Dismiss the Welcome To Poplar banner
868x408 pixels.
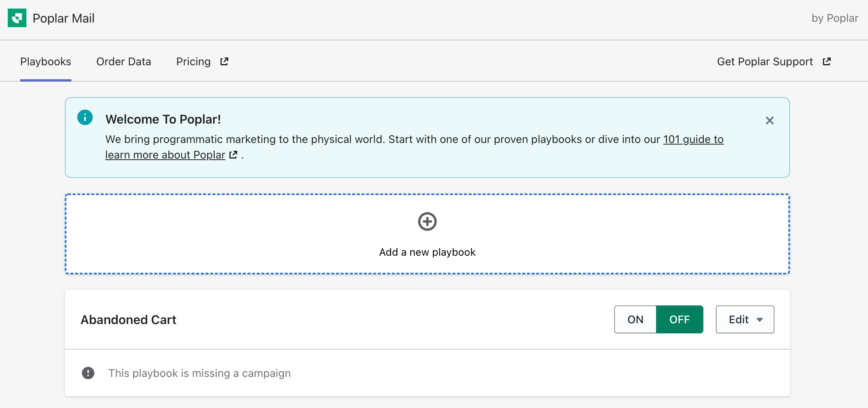coord(769,120)
